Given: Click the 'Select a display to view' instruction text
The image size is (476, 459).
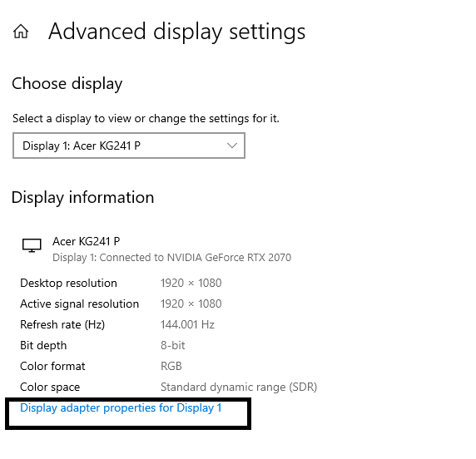Looking at the screenshot, I should coord(146,118).
